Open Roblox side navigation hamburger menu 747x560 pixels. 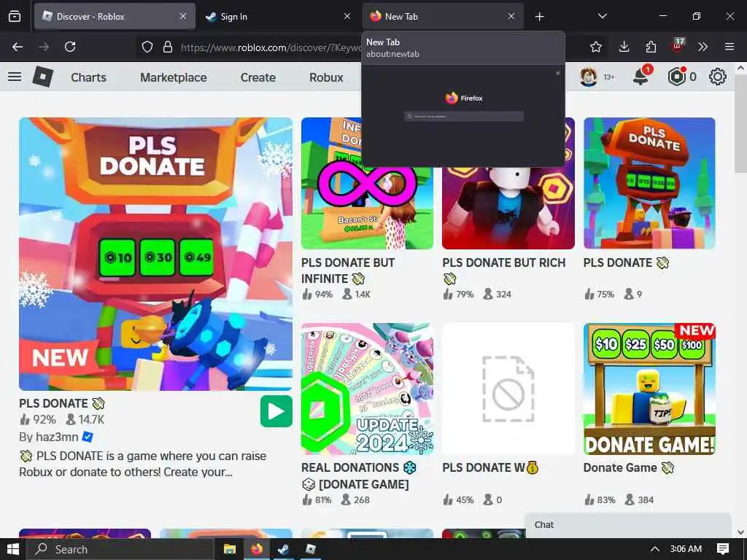coord(15,77)
